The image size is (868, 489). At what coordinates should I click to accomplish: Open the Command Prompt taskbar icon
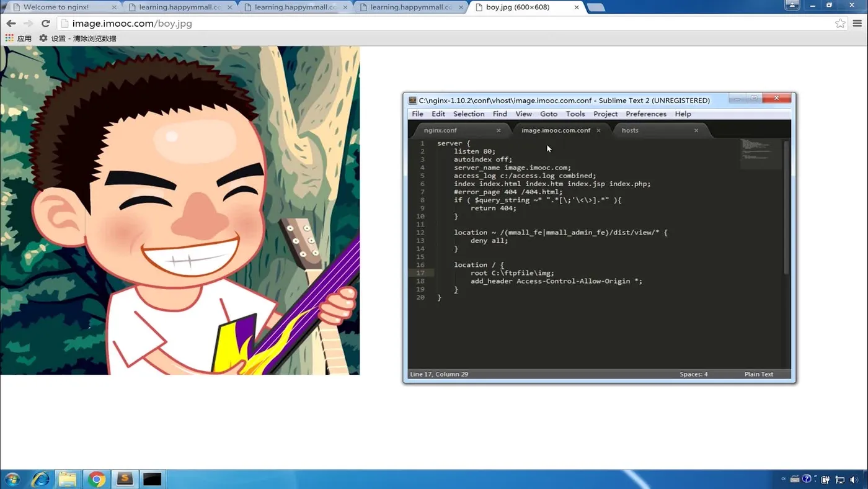(x=152, y=479)
